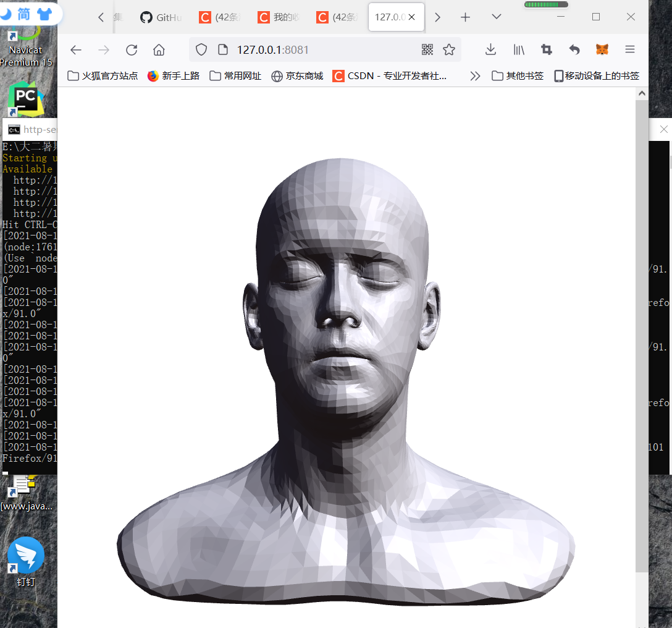Image resolution: width=672 pixels, height=628 pixels.
Task: Bookmark this page with the star icon
Action: point(449,50)
